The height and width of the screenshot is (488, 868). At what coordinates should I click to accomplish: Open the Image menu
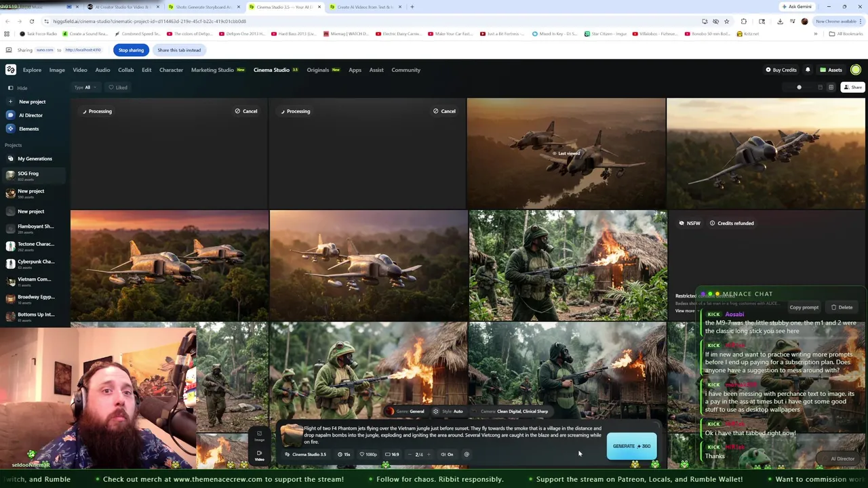57,70
